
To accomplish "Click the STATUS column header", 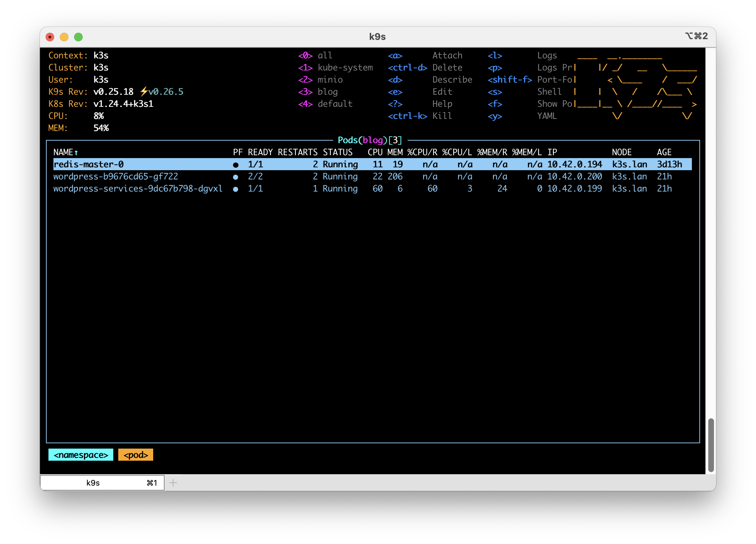I will (337, 152).
